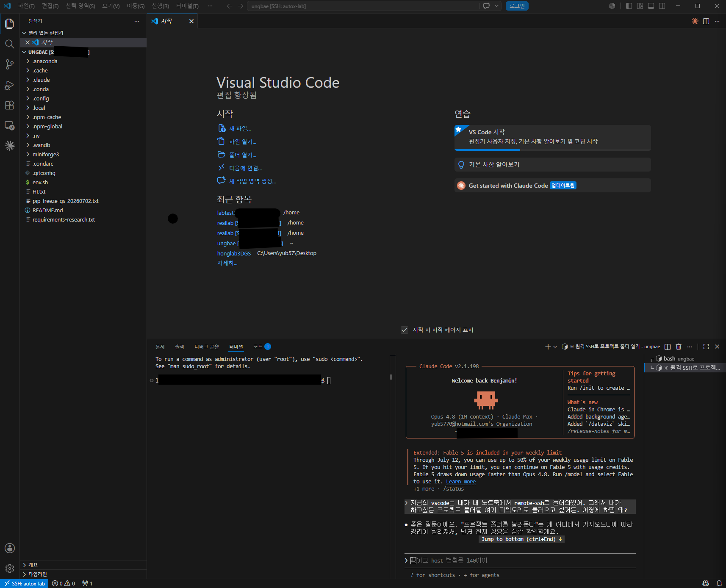
Task: Uncheck 시작 시 시작 페이지 표시 checkbox
Action: coord(405,330)
